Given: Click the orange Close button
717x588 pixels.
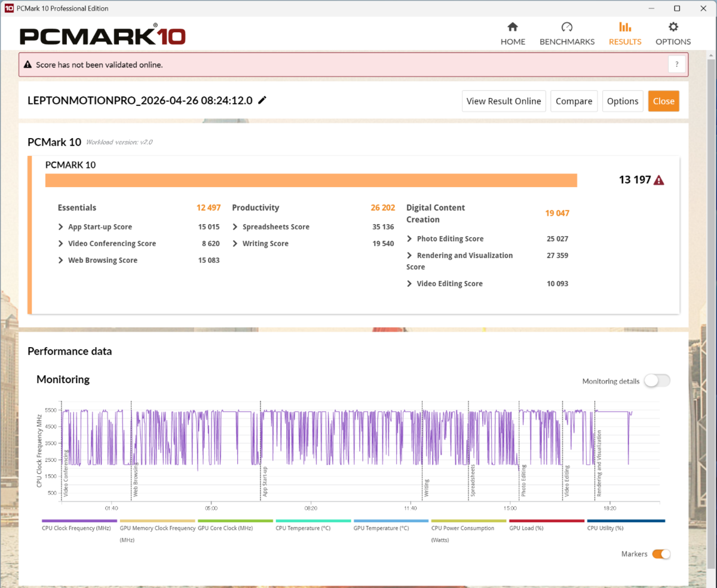Looking at the screenshot, I should [663, 101].
